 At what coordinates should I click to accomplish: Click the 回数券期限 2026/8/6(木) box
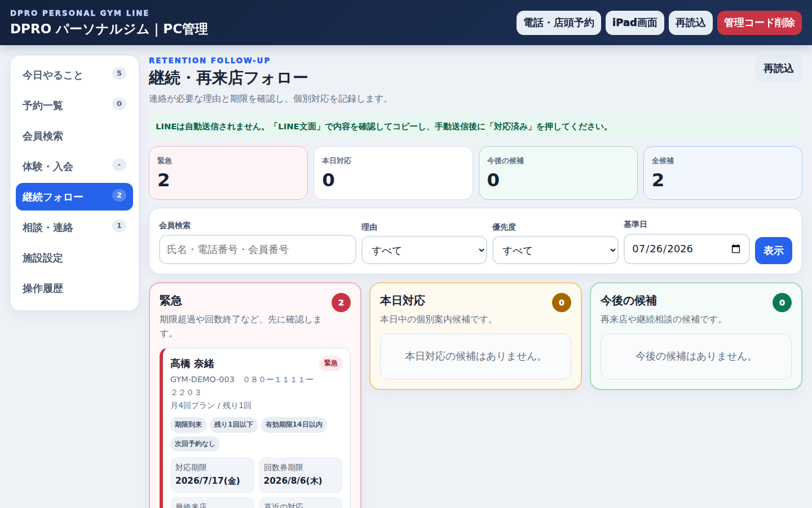301,475
